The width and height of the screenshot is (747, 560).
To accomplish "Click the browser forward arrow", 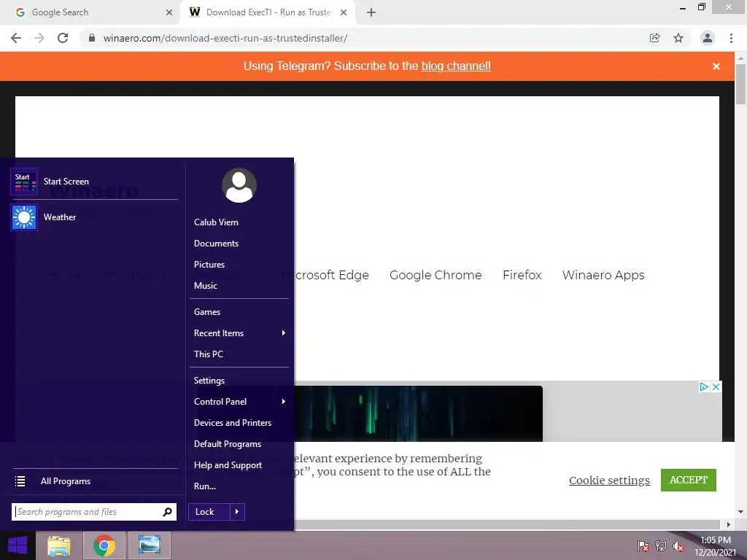I will pyautogui.click(x=39, y=38).
